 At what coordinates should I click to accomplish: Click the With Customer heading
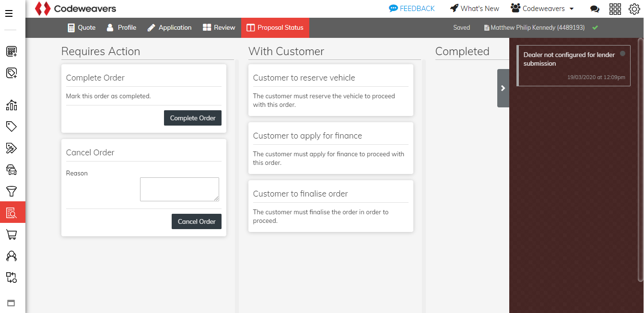click(x=286, y=51)
